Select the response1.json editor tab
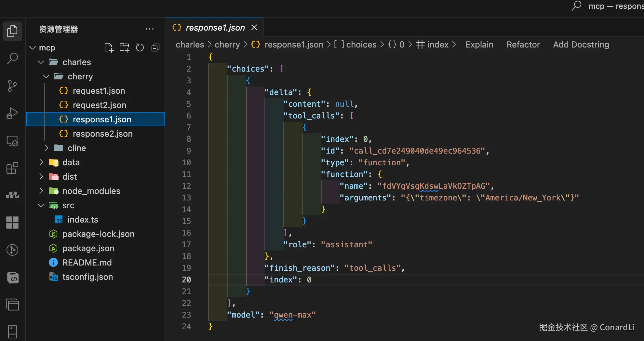The image size is (644, 341). pos(215,28)
